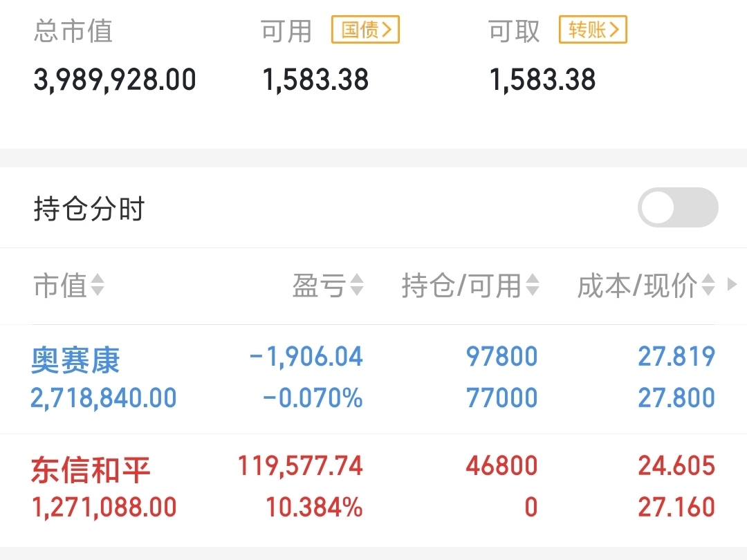Viewport: 747px width, 560px height.
Task: Click 奥赛康 loss percentage -0.070%
Action: 313,398
